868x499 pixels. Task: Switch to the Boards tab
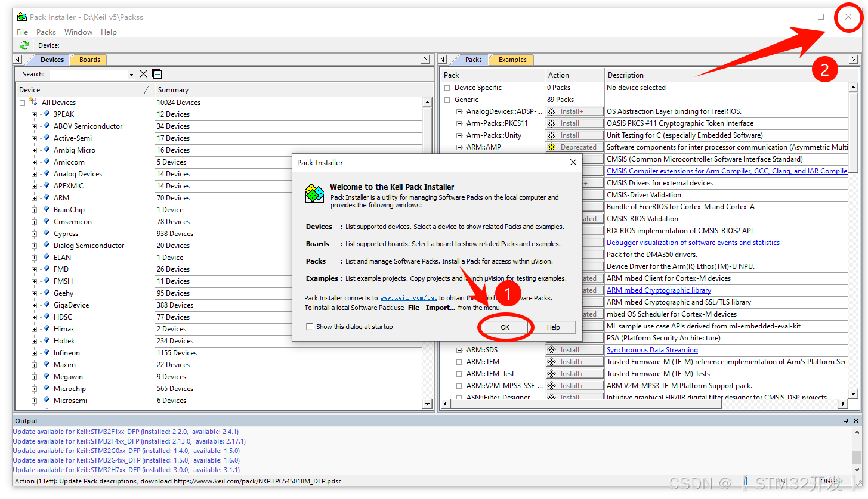(89, 60)
